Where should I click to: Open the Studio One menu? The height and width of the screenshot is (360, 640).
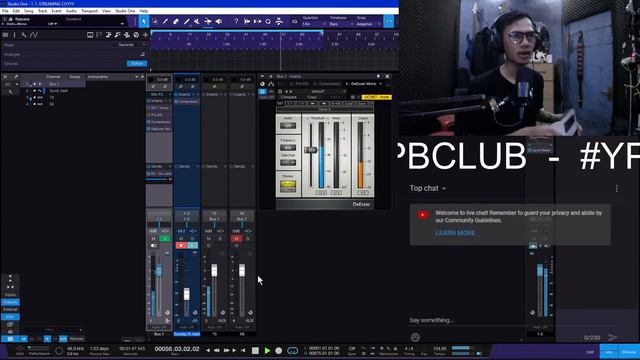pyautogui.click(x=125, y=11)
